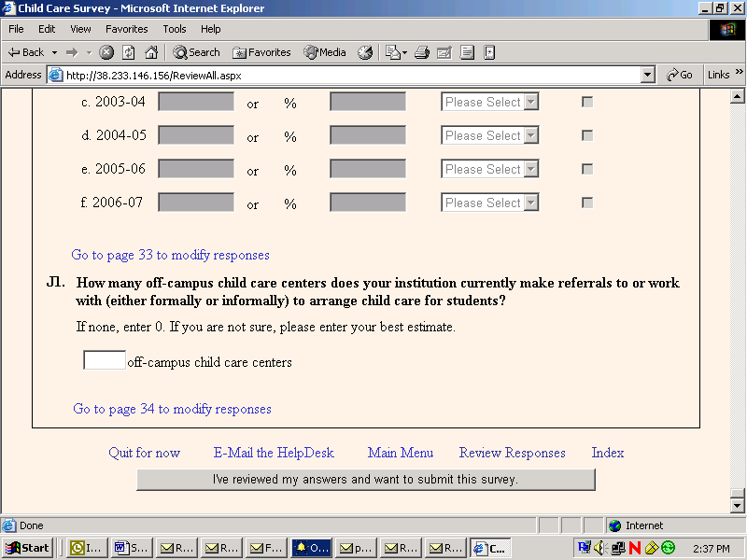Click the red N tray icon
The height and width of the screenshot is (560, 747).
point(635,548)
